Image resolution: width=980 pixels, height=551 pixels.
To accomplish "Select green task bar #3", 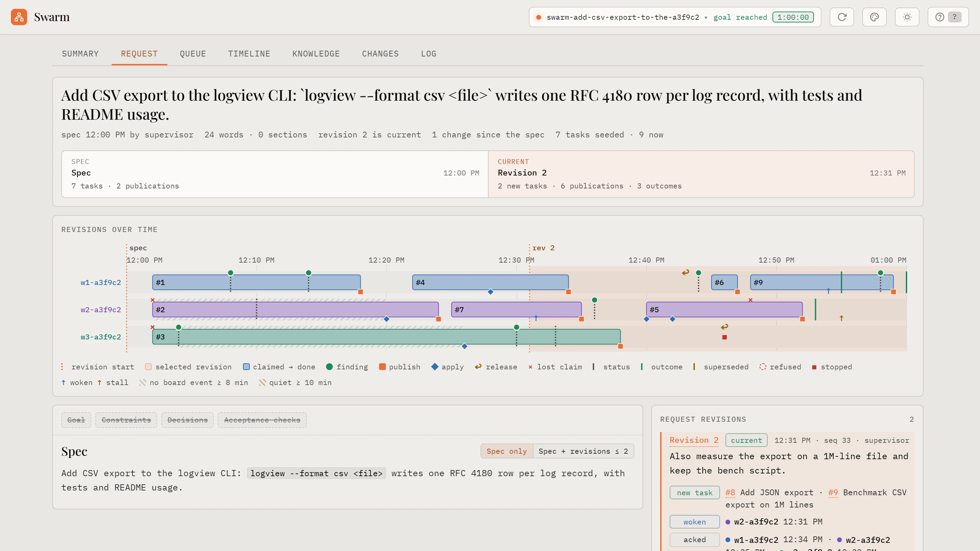I will click(386, 337).
